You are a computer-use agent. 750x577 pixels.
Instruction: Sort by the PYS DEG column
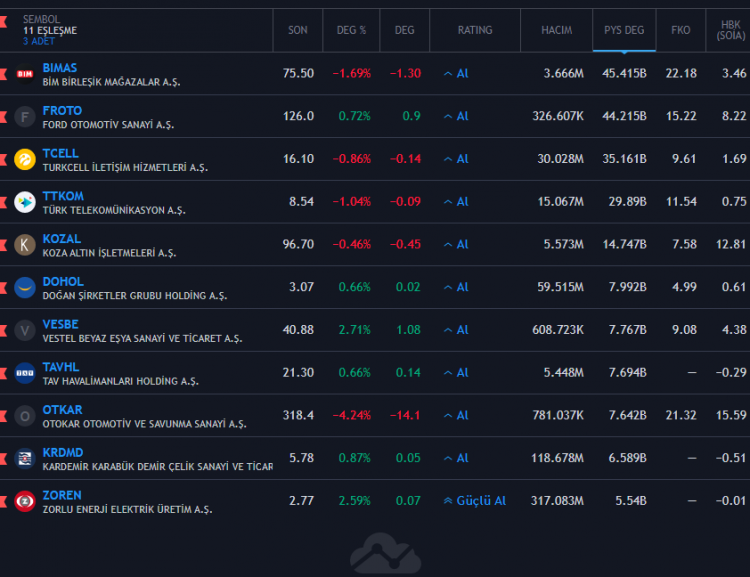(x=624, y=30)
